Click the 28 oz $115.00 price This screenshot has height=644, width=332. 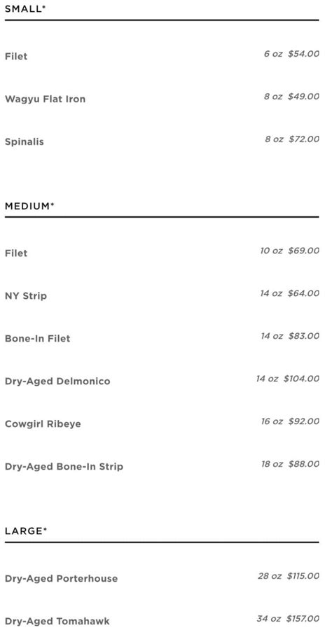[289, 576]
